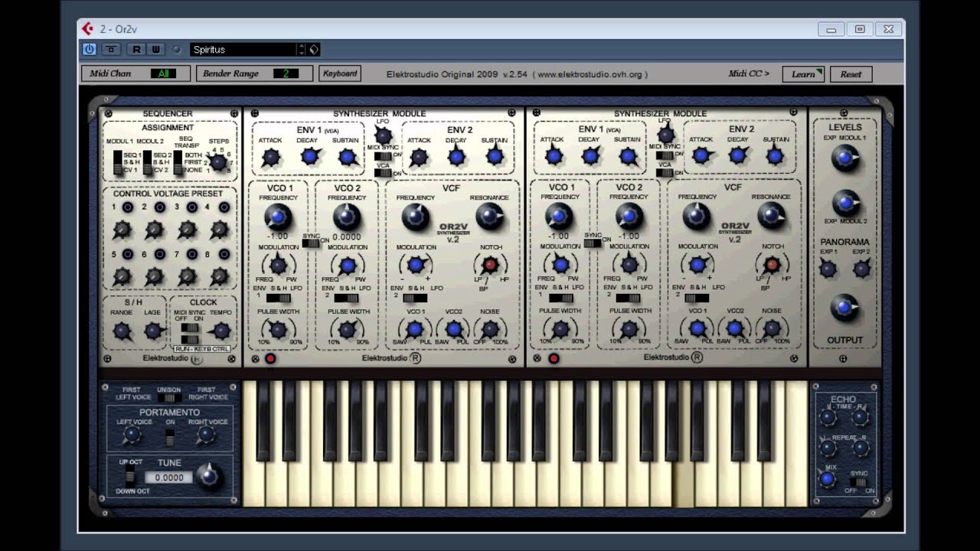Click the NOISE mixer knob in first module
The image size is (980, 551).
pyautogui.click(x=490, y=329)
